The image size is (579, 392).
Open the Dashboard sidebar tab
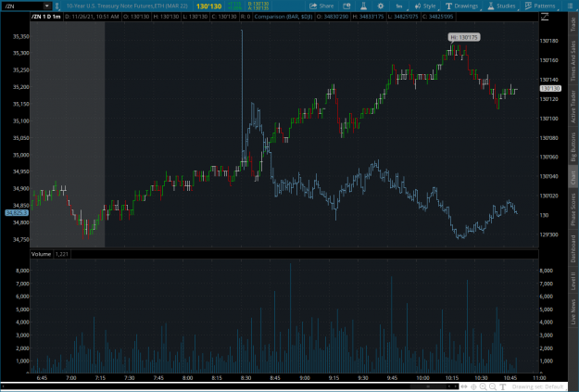[x=573, y=249]
